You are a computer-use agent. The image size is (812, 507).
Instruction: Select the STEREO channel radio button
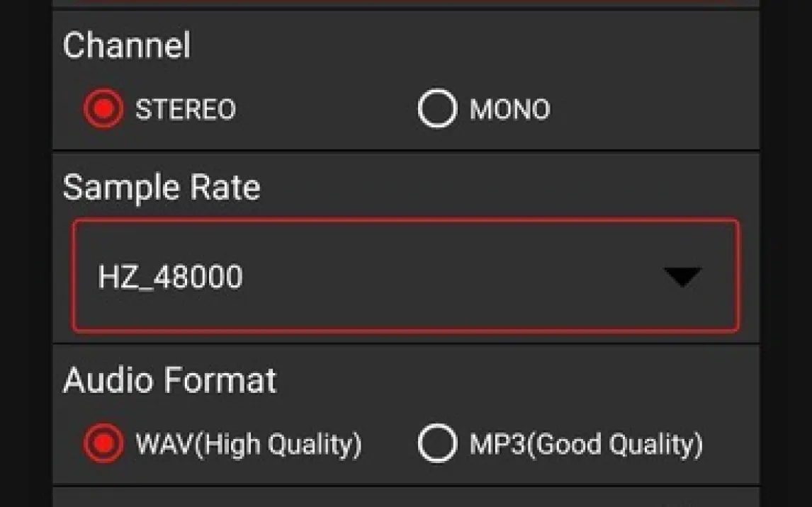(103, 110)
